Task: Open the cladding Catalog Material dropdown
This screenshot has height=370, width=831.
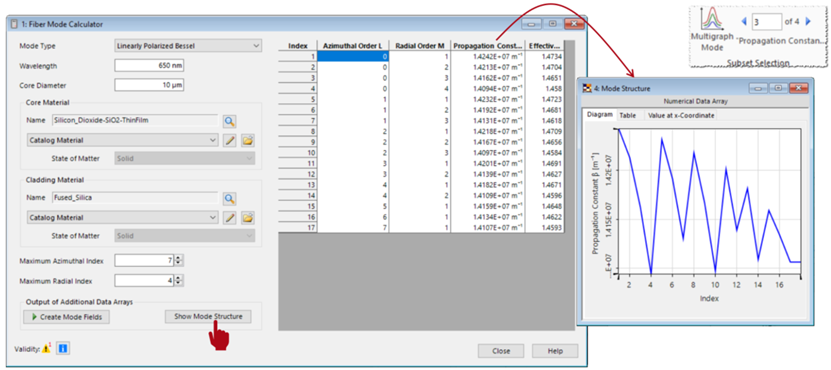Action: pyautogui.click(x=122, y=218)
